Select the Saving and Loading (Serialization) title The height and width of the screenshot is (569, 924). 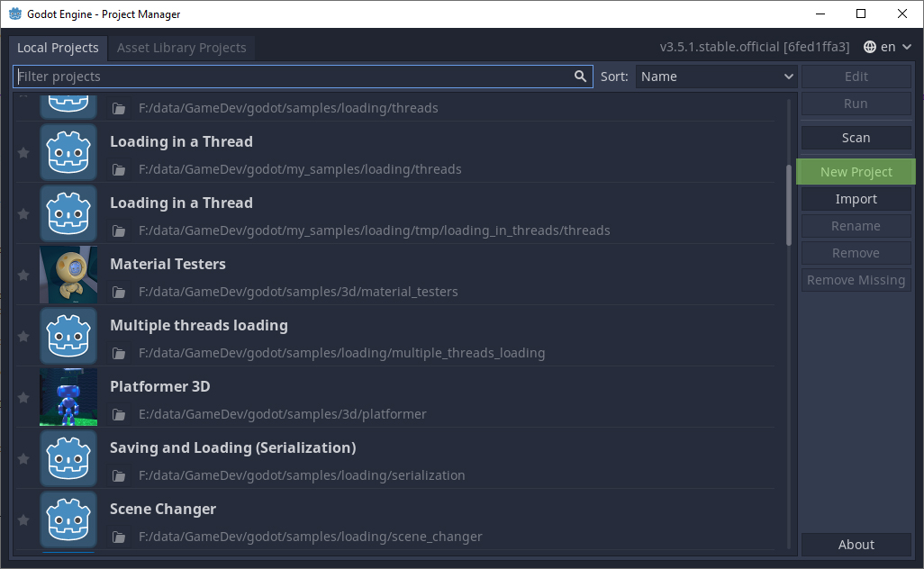[233, 447]
